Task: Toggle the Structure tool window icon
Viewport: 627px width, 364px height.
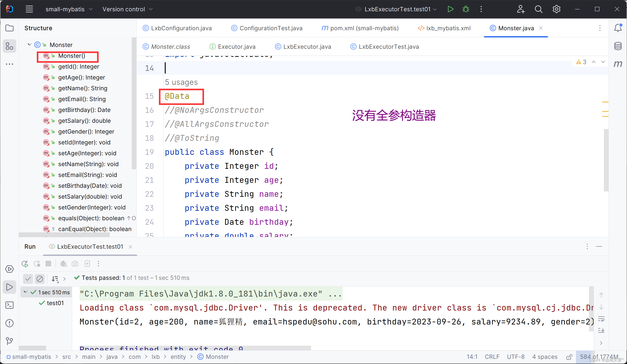Action: [x=9, y=46]
